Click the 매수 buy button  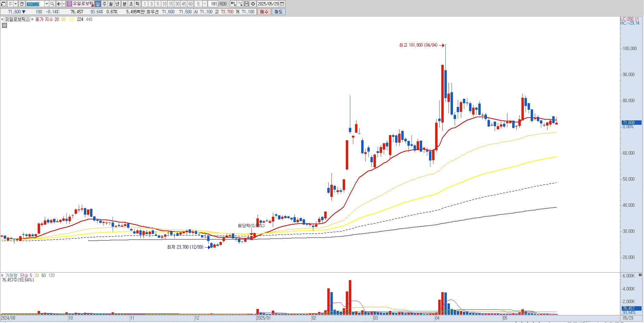264,12
